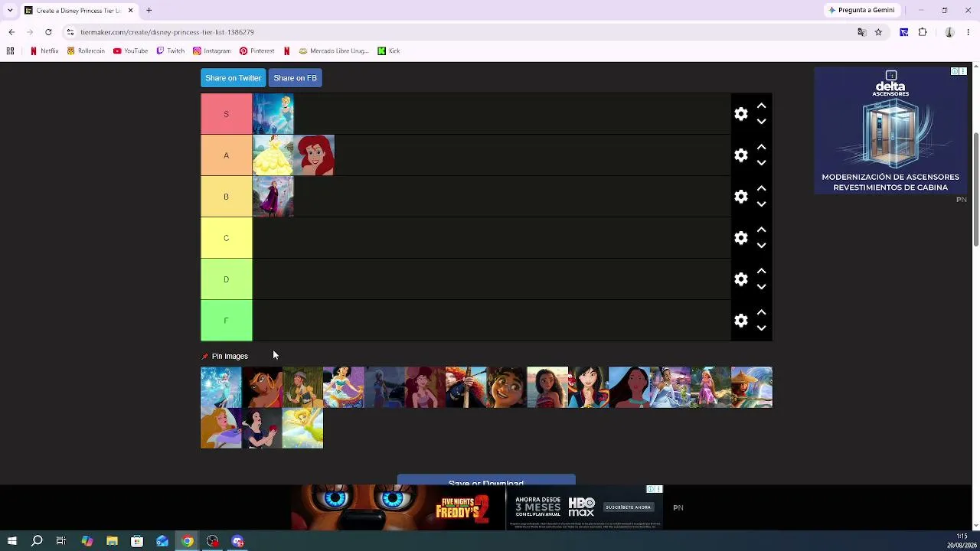Move the C tier row down
Screen dimensions: 980x551
click(761, 246)
